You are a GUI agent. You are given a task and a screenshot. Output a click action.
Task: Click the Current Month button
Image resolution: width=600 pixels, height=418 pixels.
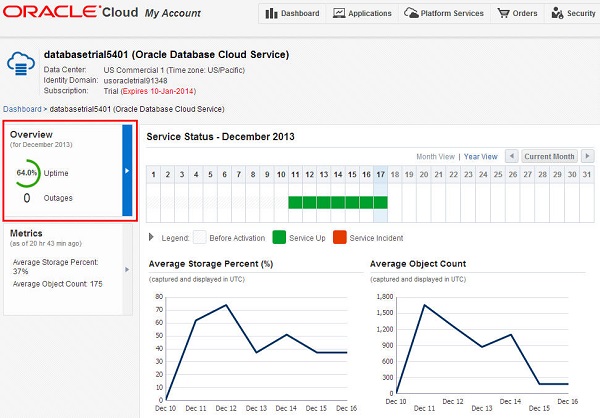(x=549, y=156)
